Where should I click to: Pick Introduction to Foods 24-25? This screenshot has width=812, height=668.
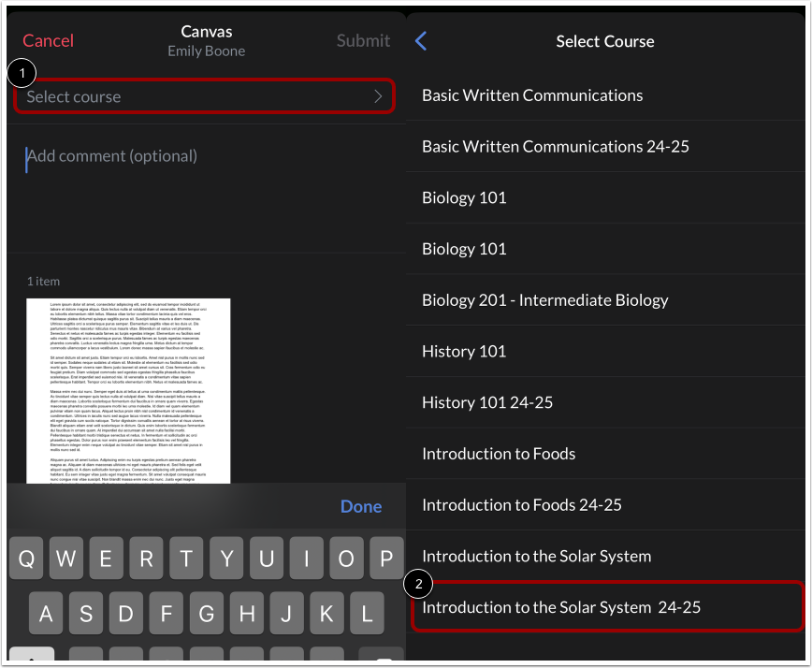pos(605,505)
